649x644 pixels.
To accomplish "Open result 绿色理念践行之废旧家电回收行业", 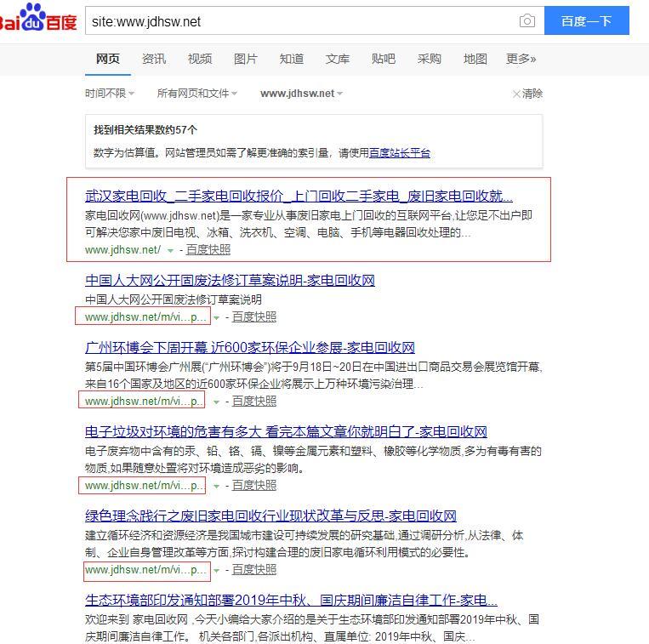I will pos(270,516).
